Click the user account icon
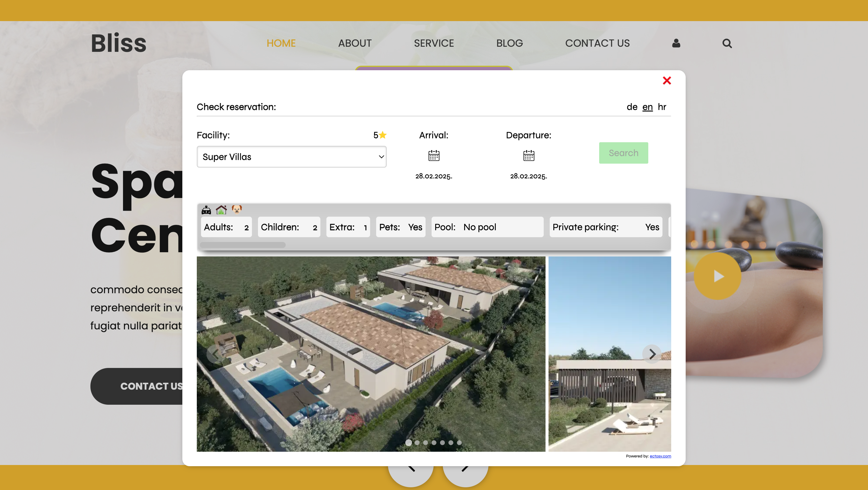Viewport: 868px width, 490px height. [x=676, y=43]
